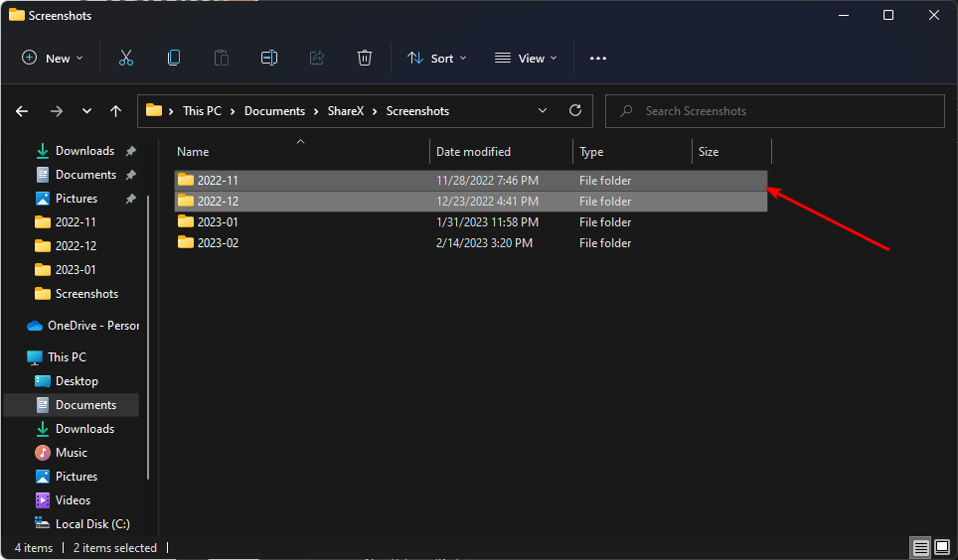Viewport: 958px width, 560px height.
Task: Click the Cut scissors icon in toolbar
Action: pyautogui.click(x=125, y=58)
